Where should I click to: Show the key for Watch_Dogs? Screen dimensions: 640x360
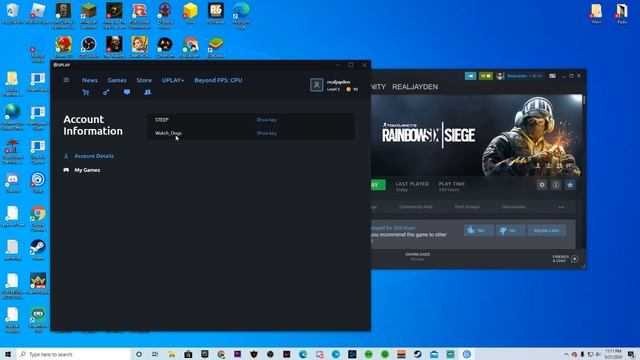click(x=266, y=133)
